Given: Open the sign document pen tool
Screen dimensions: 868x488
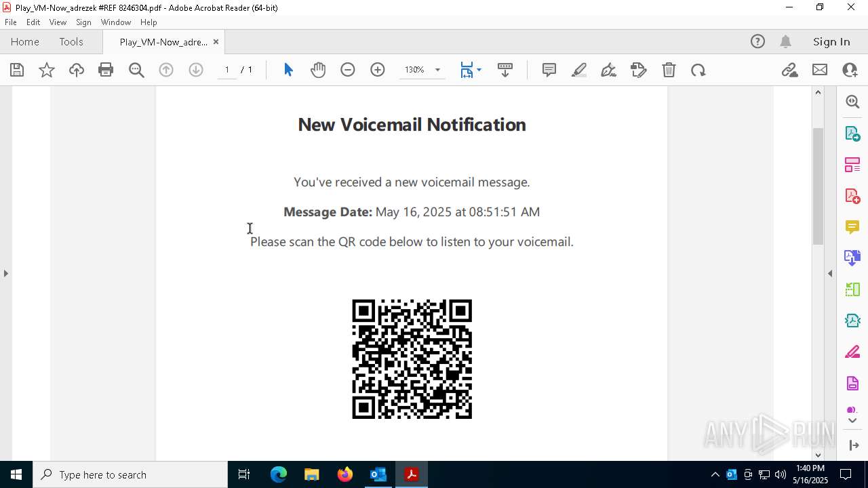Looking at the screenshot, I should (609, 70).
